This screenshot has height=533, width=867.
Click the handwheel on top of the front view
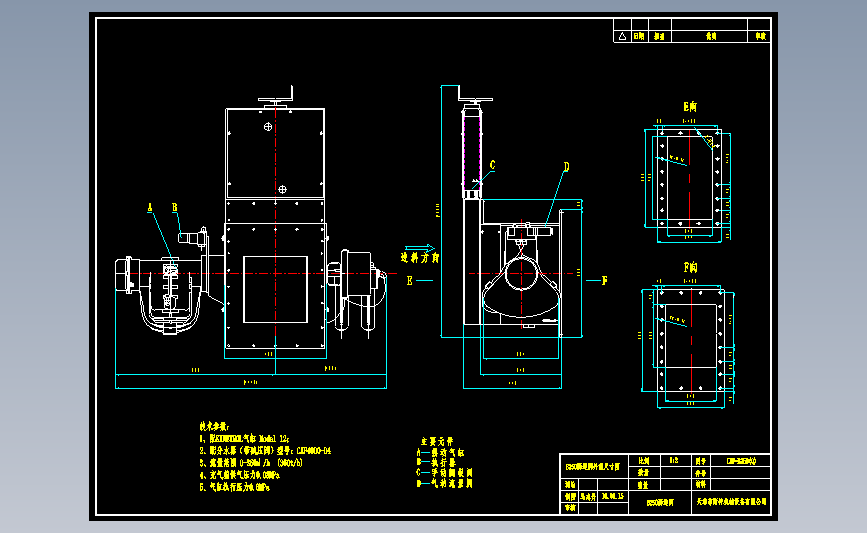tap(275, 100)
